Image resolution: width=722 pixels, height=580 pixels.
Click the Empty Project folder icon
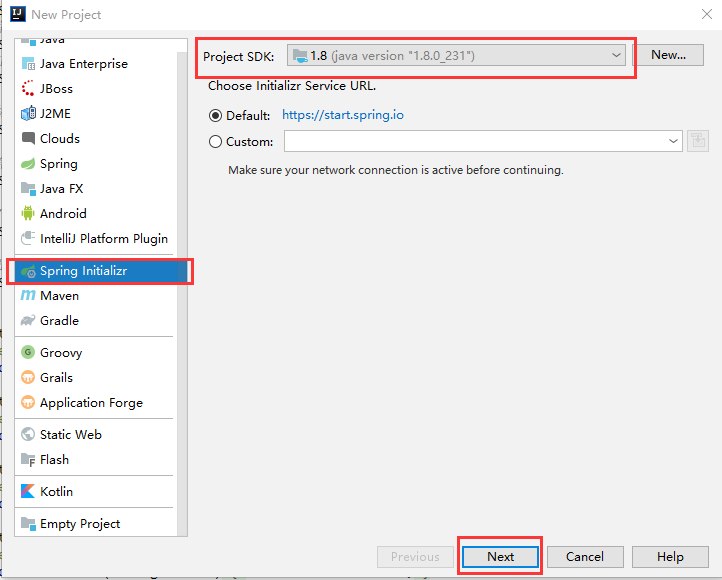(28, 523)
